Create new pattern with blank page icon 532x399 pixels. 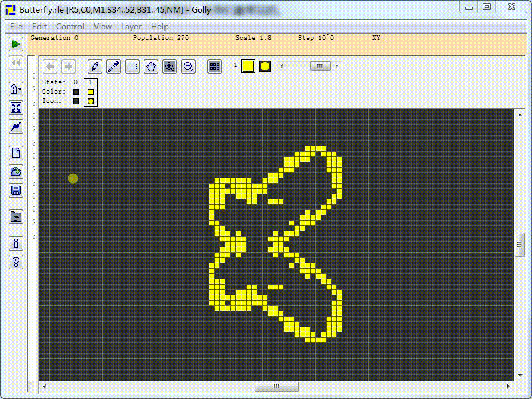[x=17, y=153]
